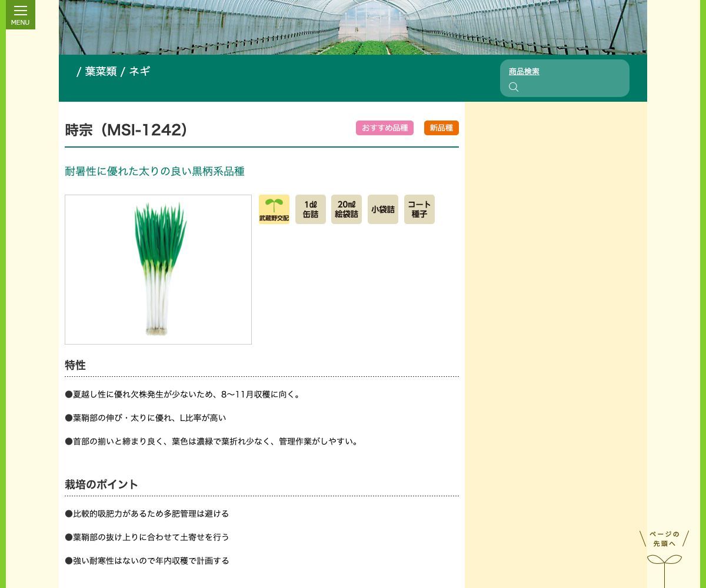Open the MENU hamburger icon
Viewport: 706px width, 588px height.
pyautogui.click(x=21, y=14)
